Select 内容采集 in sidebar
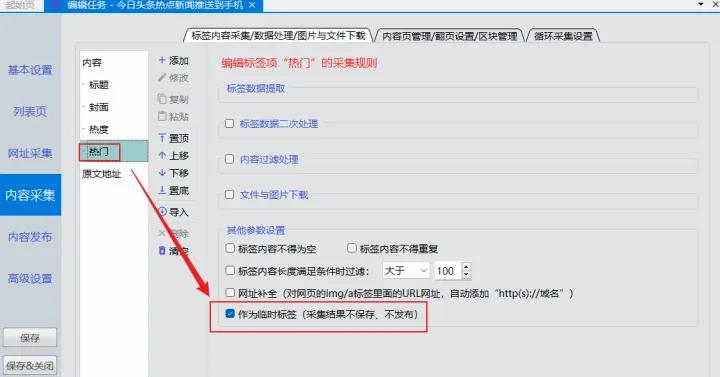Image resolution: width=720 pixels, height=377 pixels. [30, 195]
